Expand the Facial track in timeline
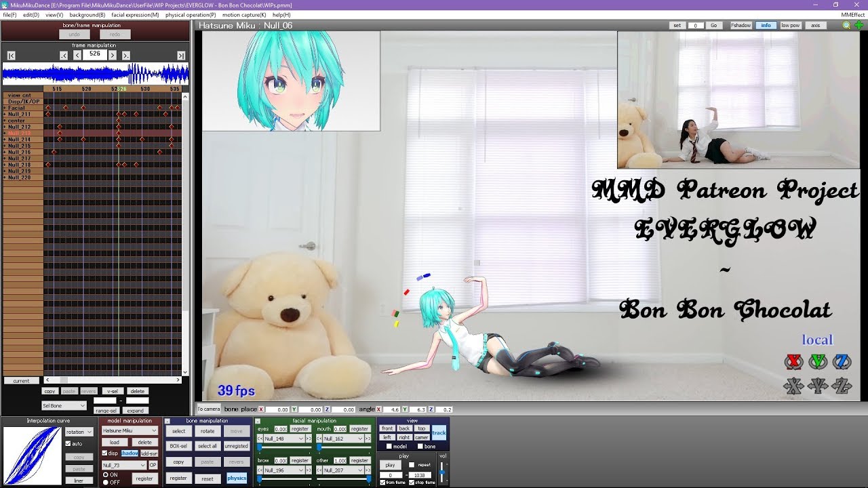 pyautogui.click(x=5, y=108)
